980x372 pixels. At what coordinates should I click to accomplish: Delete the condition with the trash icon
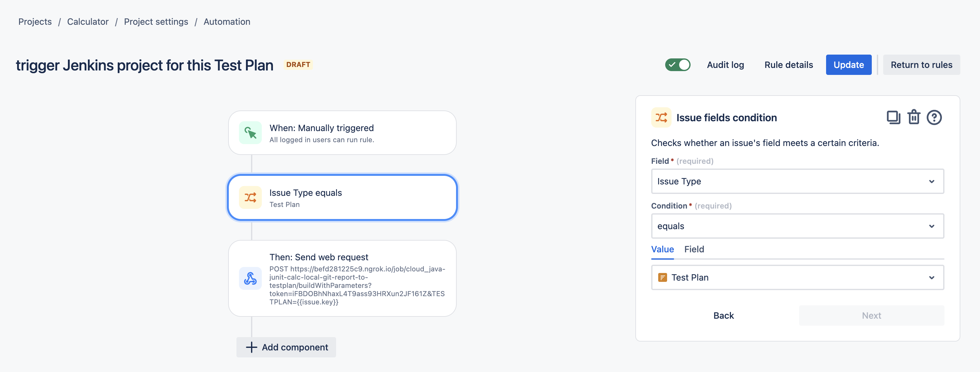pyautogui.click(x=914, y=117)
